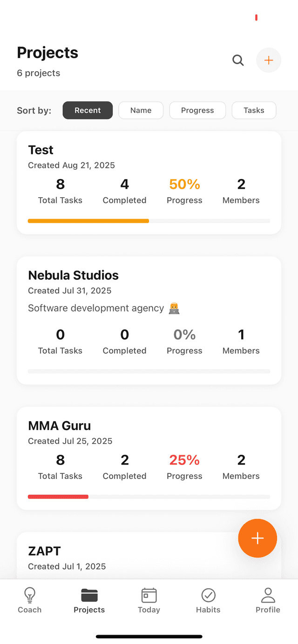The image size is (298, 644).
Task: Open the Coach lightbulb tab
Action: click(x=30, y=595)
